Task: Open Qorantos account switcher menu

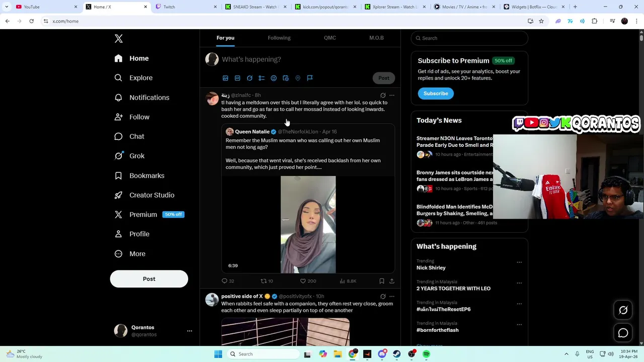Action: pos(153,331)
